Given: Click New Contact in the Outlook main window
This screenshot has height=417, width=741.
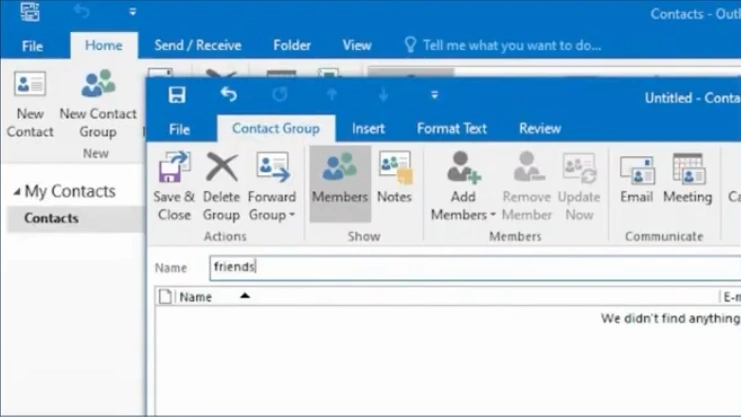Looking at the screenshot, I should 30,104.
